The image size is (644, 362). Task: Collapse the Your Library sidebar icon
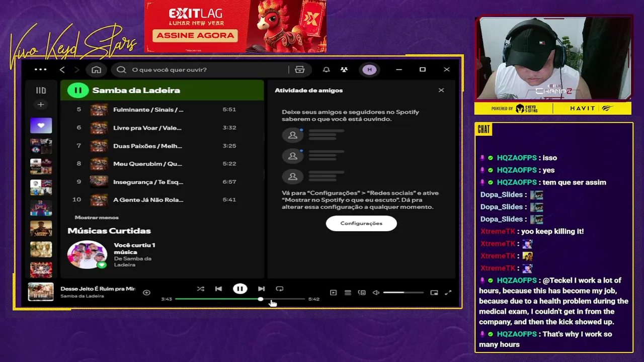(41, 90)
